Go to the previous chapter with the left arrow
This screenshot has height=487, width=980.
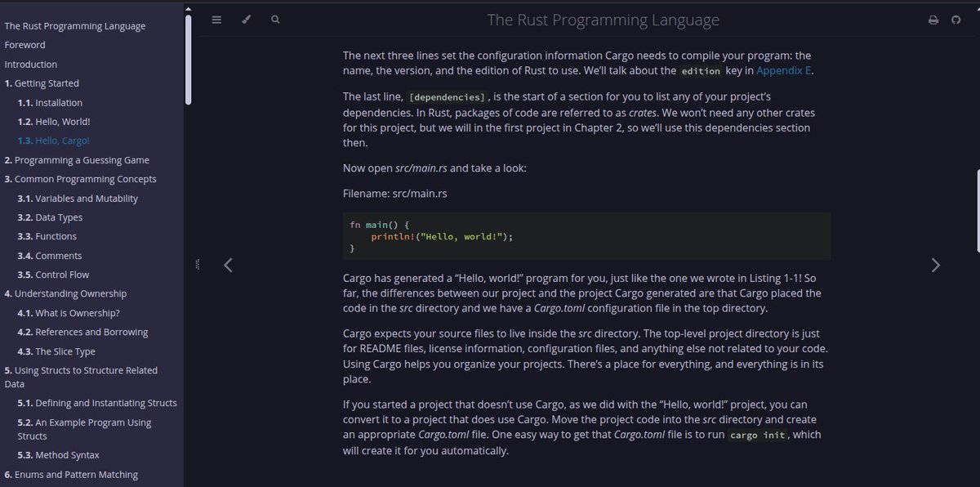click(228, 265)
